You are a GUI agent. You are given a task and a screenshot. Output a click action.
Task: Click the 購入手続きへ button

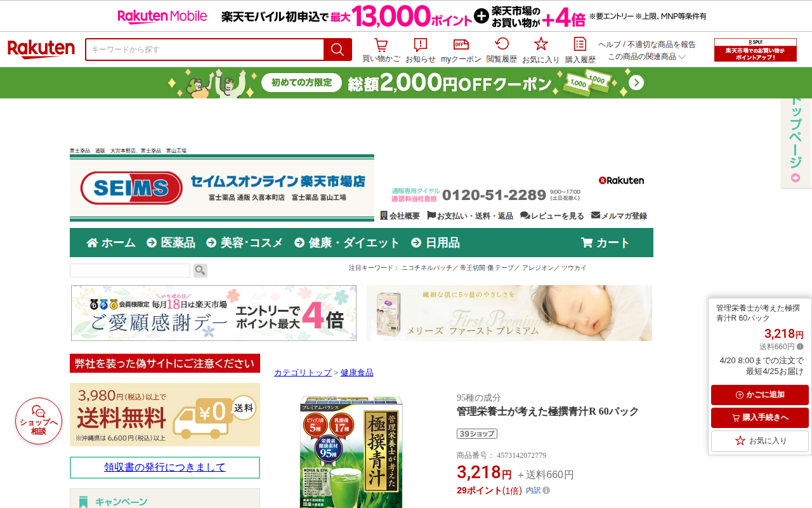point(760,418)
